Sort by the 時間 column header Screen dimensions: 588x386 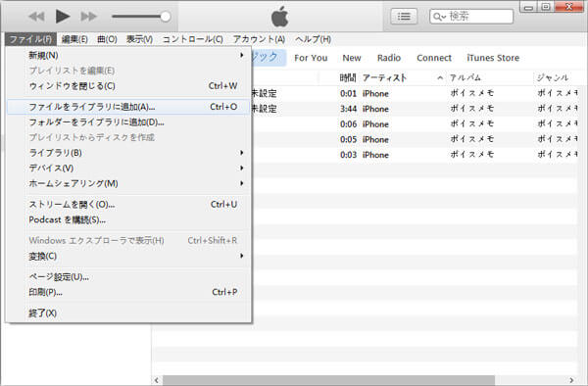348,77
